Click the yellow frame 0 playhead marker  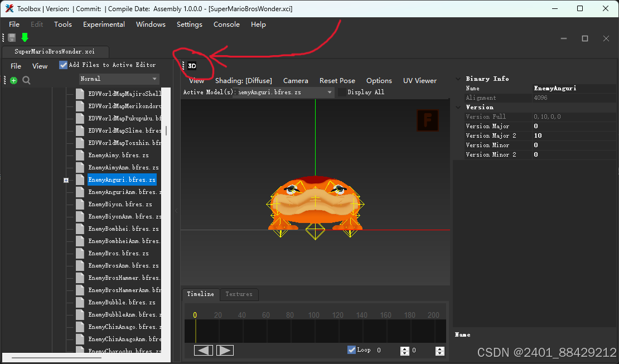tap(195, 315)
